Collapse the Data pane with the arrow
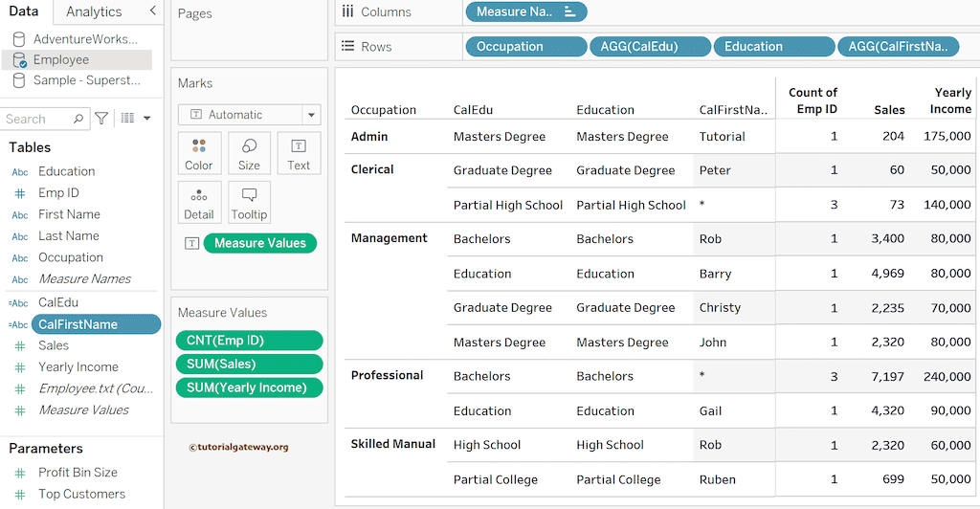 click(x=153, y=11)
